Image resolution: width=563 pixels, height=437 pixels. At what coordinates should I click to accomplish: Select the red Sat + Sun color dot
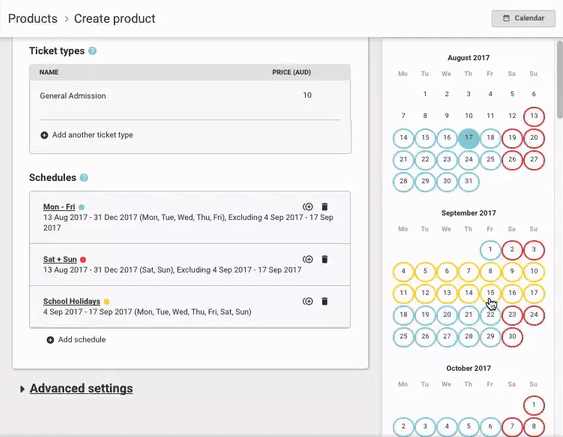click(83, 260)
